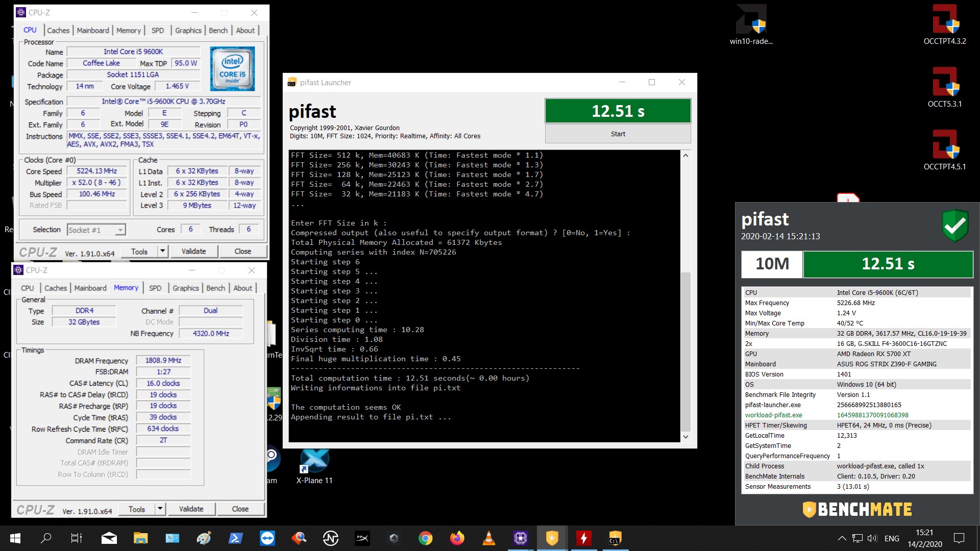Viewport: 980px width, 551px height.
Task: Click the ENG language indicator
Action: (892, 538)
